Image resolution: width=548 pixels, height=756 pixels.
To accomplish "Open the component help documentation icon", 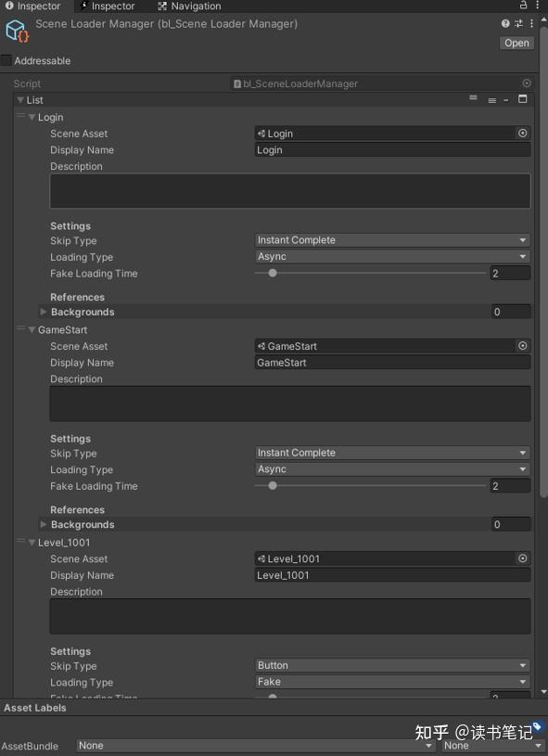I will click(504, 23).
